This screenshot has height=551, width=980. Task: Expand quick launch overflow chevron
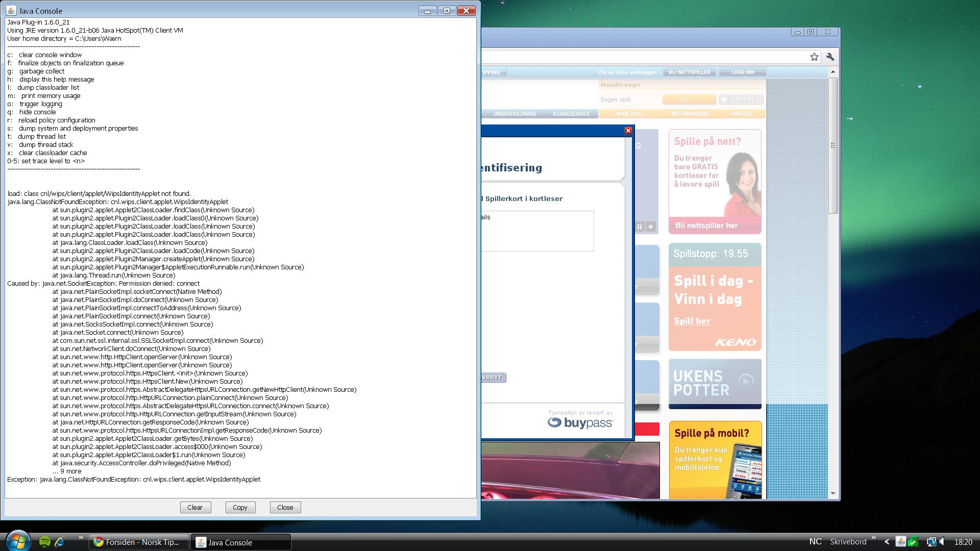[81, 538]
